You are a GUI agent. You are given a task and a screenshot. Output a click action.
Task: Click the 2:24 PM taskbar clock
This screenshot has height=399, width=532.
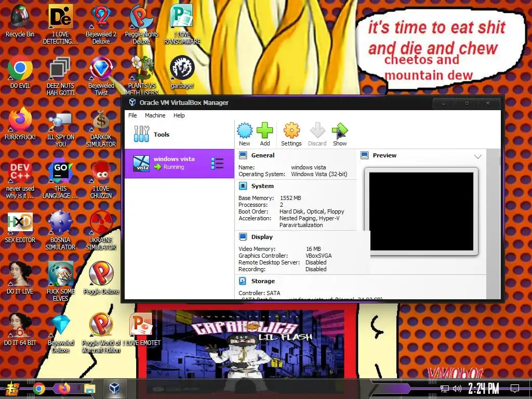(x=484, y=388)
